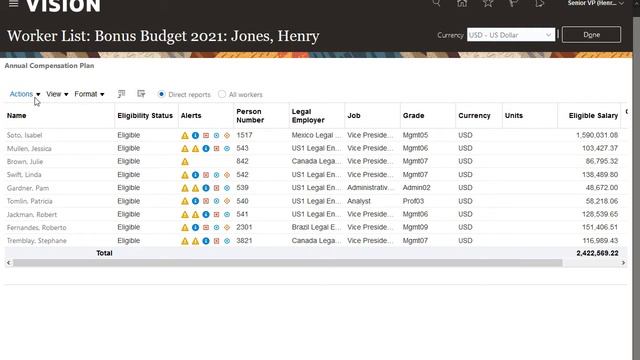
Task: Open the search magnifier in header
Action: click(x=436, y=3)
